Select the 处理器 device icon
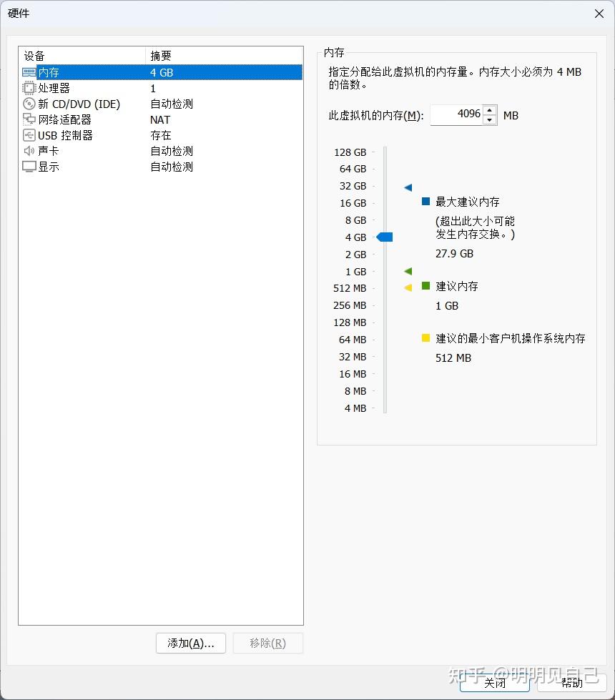This screenshot has height=700, width=615. (x=27, y=88)
